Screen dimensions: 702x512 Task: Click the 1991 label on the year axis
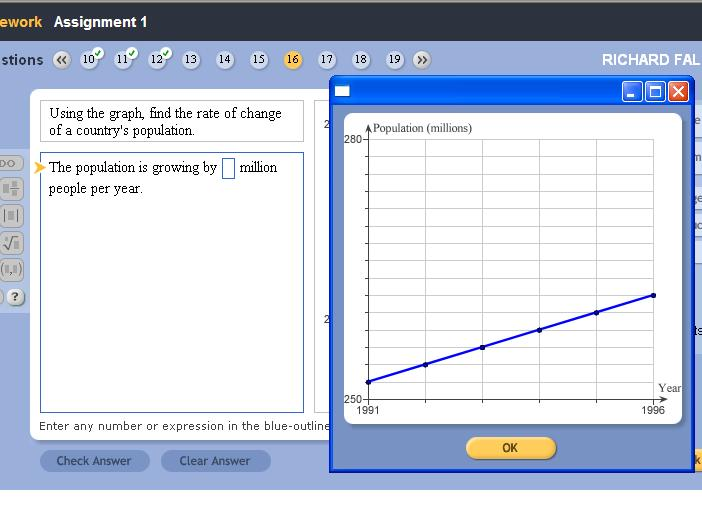pyautogui.click(x=368, y=410)
